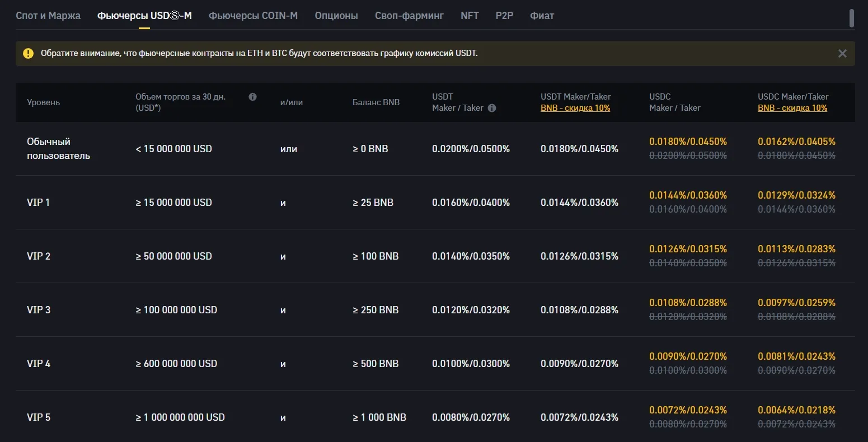Click the ≥ 250 BNB balance cell
Image resolution: width=868 pixels, height=442 pixels.
click(x=376, y=310)
